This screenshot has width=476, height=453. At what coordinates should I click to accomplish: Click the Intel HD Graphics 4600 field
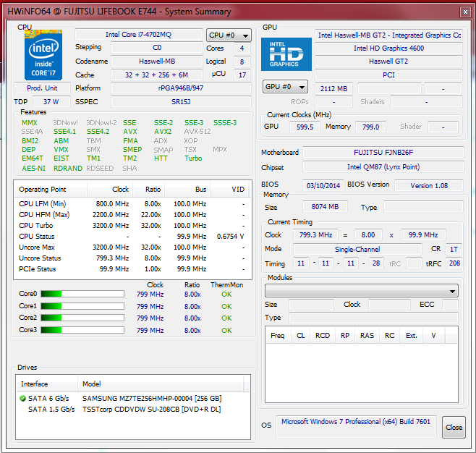(x=388, y=48)
